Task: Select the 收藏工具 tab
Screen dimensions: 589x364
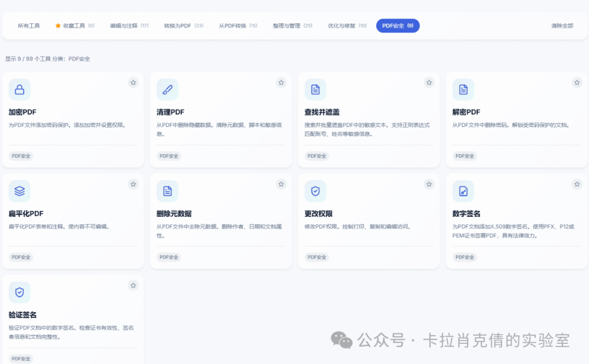Action: tap(75, 26)
